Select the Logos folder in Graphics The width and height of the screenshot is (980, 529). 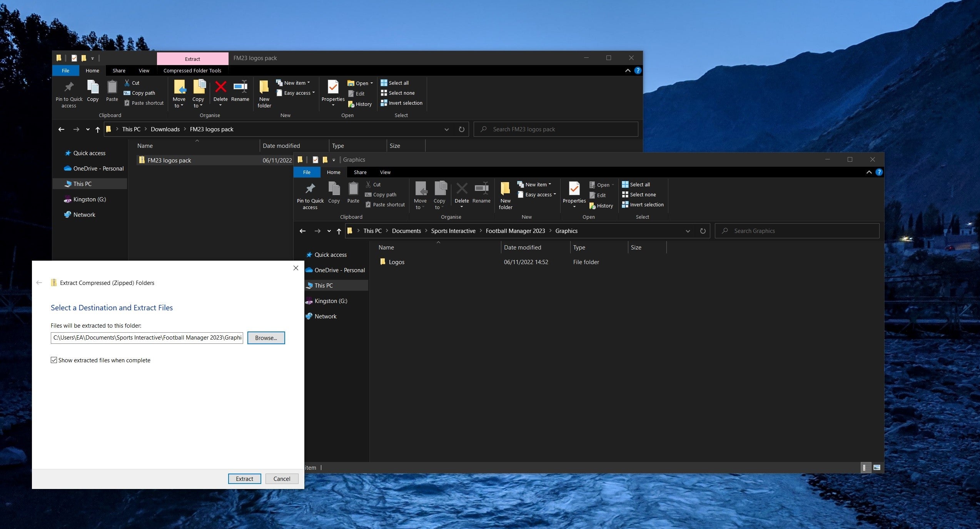[396, 262]
